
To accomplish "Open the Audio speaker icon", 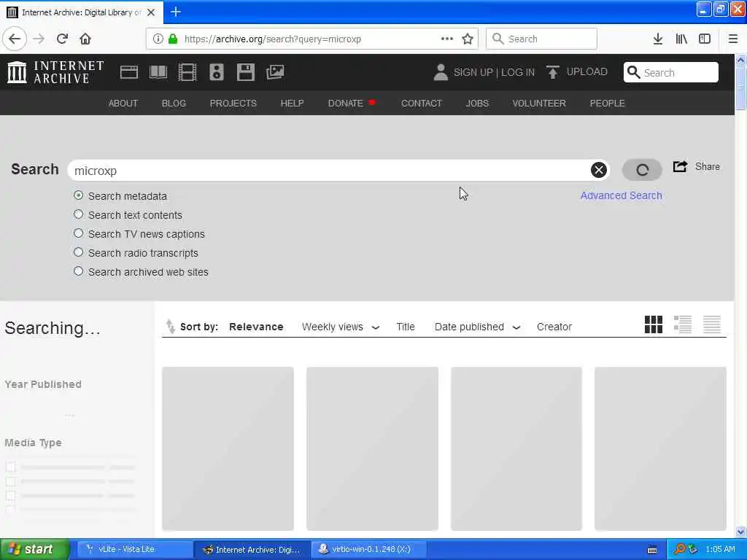I will [216, 72].
